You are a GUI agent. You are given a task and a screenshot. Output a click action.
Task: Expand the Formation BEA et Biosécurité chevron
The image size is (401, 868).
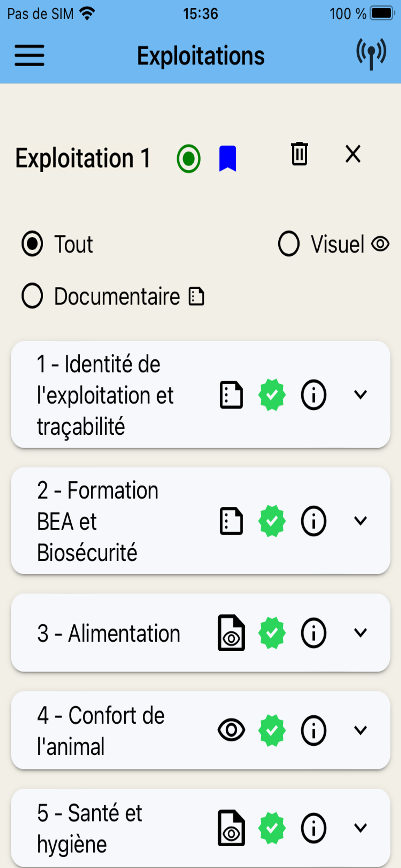click(x=360, y=521)
